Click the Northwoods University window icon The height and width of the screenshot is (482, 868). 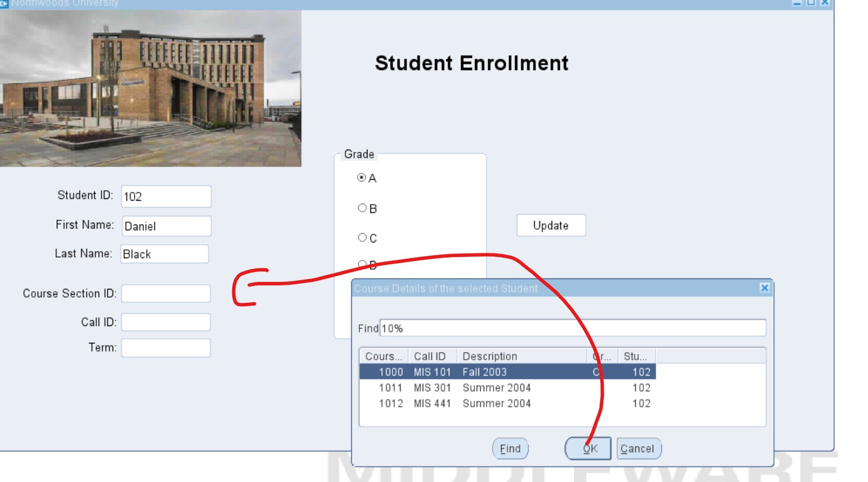pyautogui.click(x=4, y=3)
